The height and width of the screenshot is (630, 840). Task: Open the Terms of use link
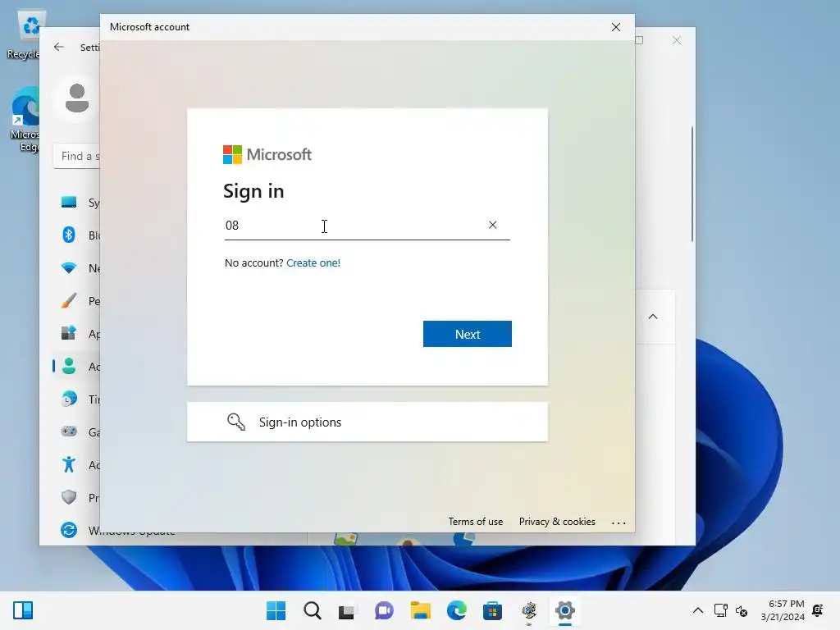click(475, 522)
